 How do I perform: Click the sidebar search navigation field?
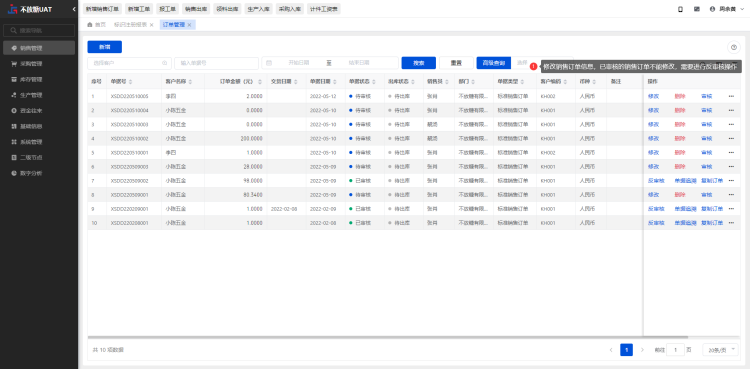(x=39, y=31)
